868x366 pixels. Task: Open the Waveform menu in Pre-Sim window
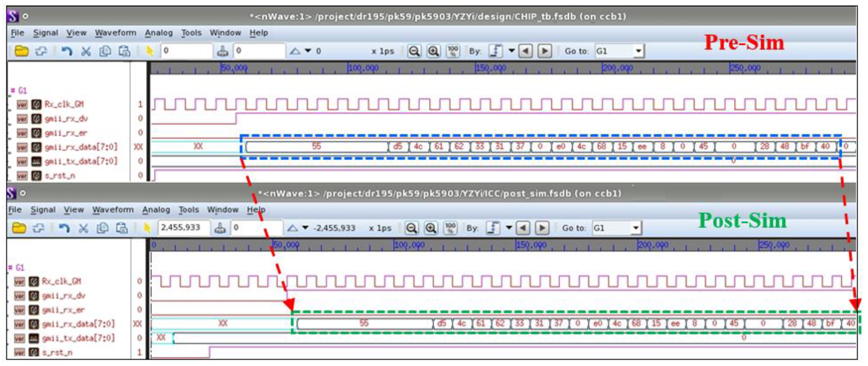(115, 33)
